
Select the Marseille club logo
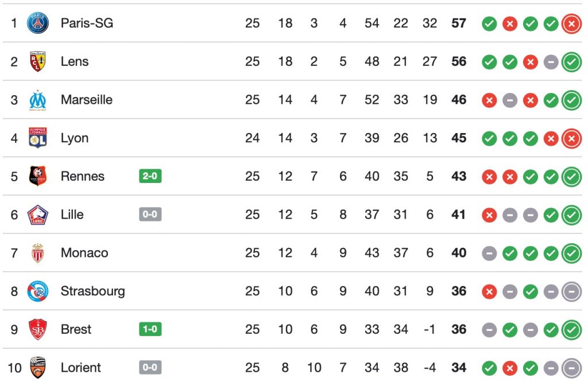38,100
